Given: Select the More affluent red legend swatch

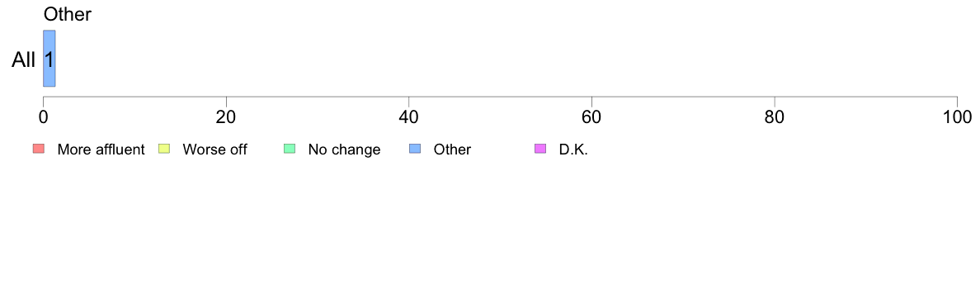Looking at the screenshot, I should coord(39,149).
